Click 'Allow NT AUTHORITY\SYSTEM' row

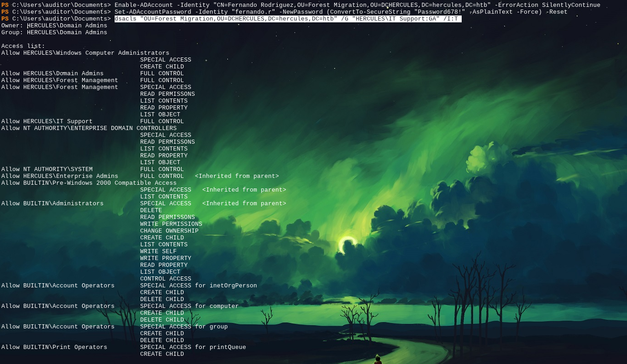93,169
